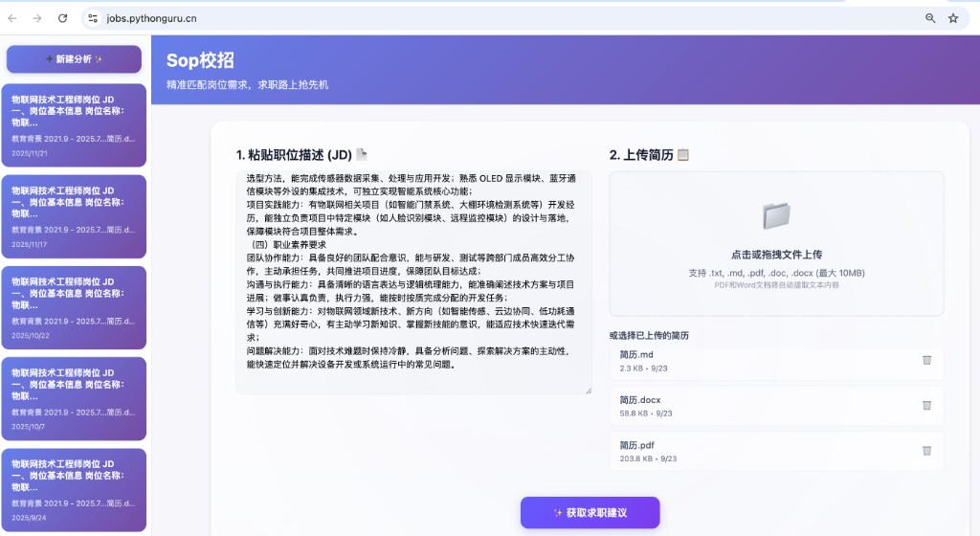Click （四）职业素养要求 line in JD text

coord(286,244)
